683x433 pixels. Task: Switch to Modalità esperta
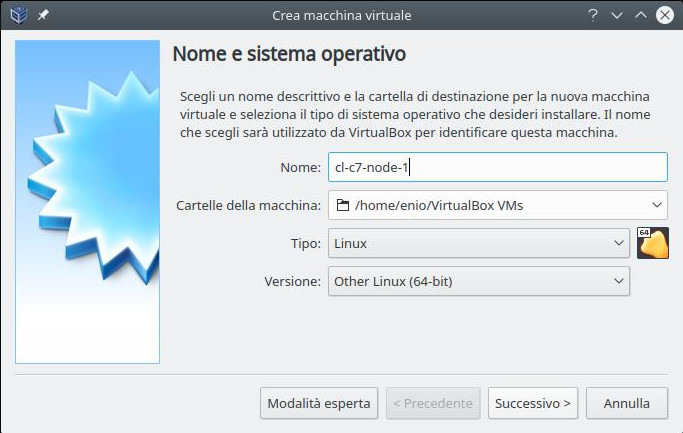[319, 403]
